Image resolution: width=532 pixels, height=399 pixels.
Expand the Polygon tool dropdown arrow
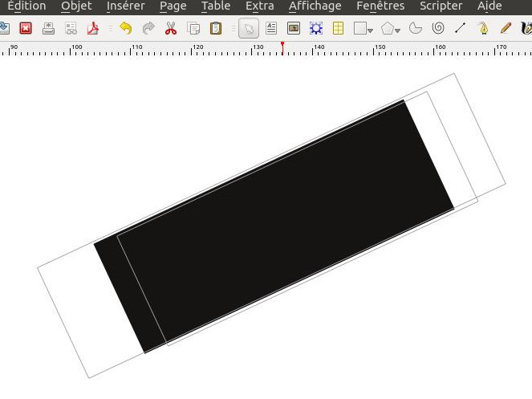coord(398,31)
